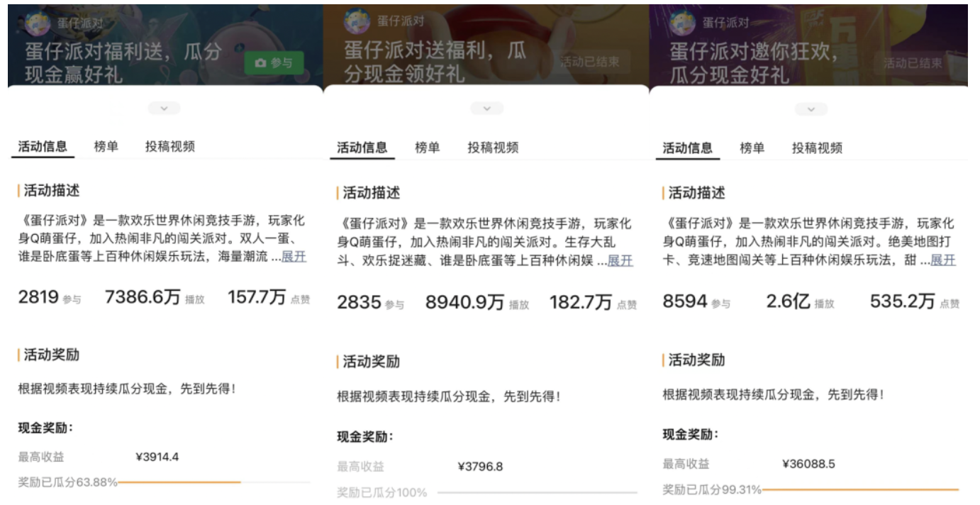Viewport: 980px width, 505px height.
Task: Switch to 榜单 tab in the 送福利 activity
Action: click(428, 148)
